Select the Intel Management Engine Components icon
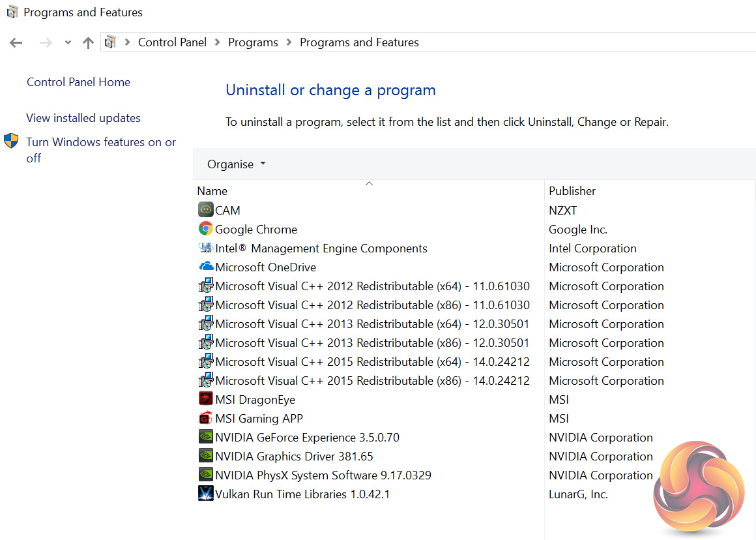The height and width of the screenshot is (540, 756). [x=205, y=248]
